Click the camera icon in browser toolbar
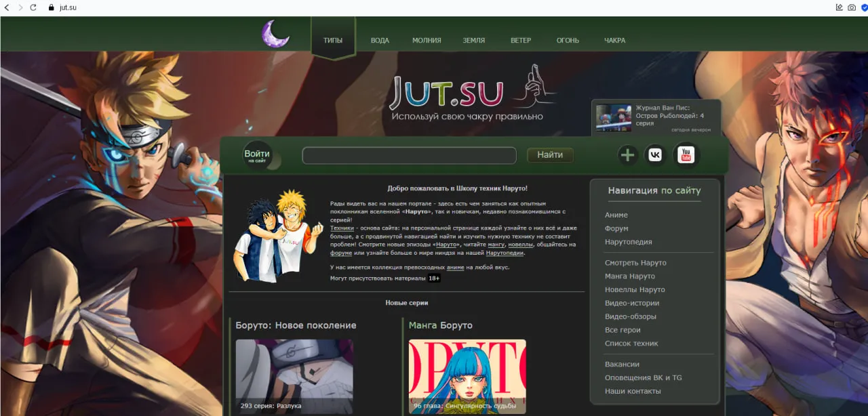Viewport: 868px width, 416px height. 852,7
